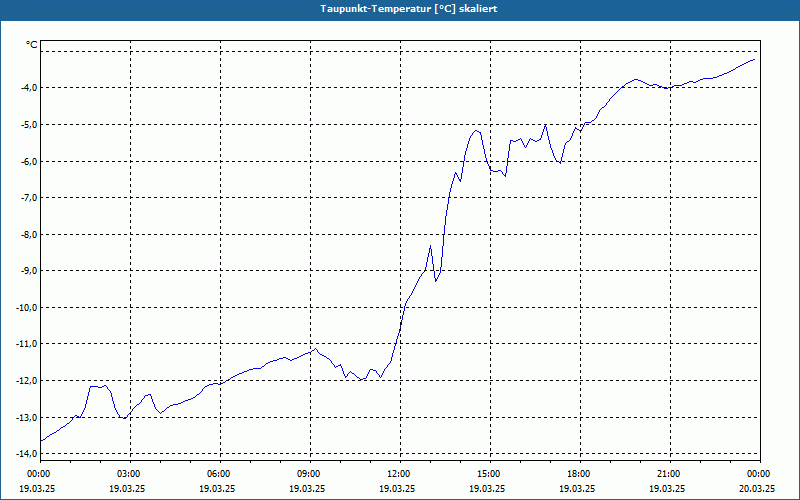Select the -11,0 y-axis label

[x=28, y=344]
